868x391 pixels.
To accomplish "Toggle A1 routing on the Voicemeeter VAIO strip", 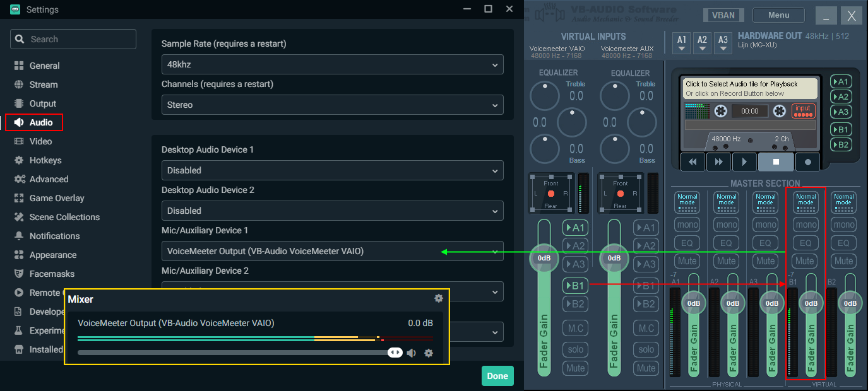I will (x=575, y=228).
